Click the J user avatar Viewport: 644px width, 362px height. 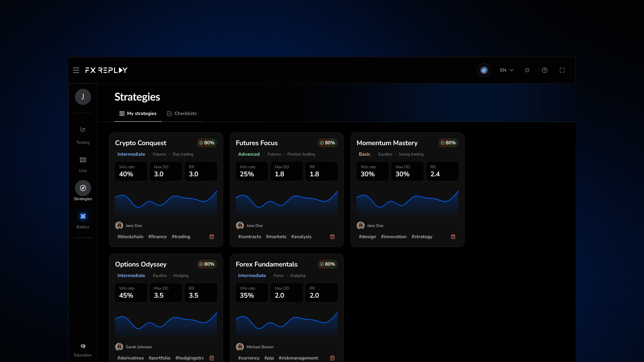[83, 97]
